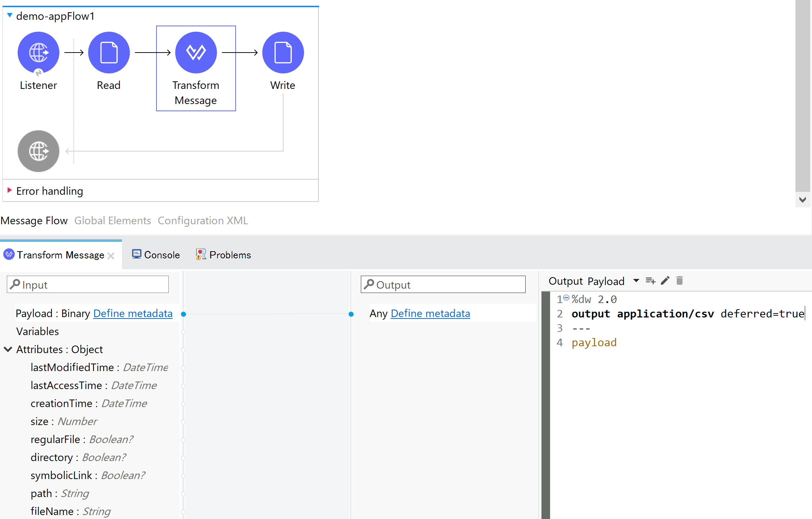Expand the Error handling section
Screen dimensions: 812x519
10,190
